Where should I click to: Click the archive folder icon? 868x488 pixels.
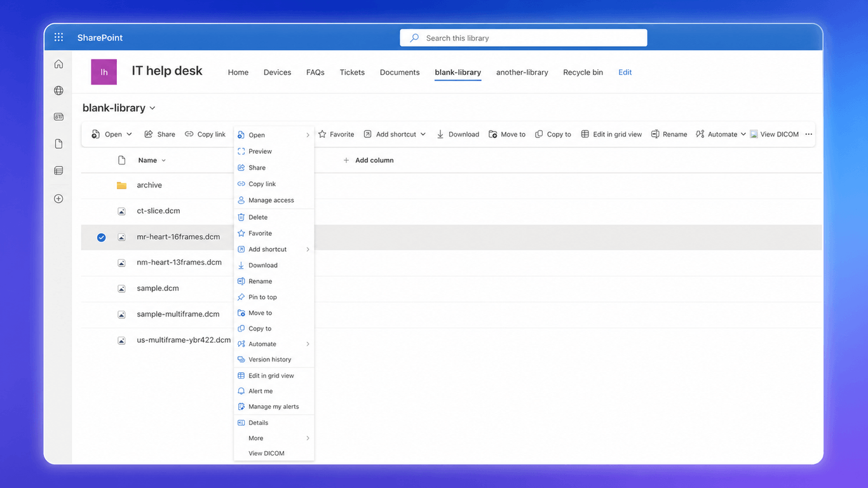pos(121,186)
